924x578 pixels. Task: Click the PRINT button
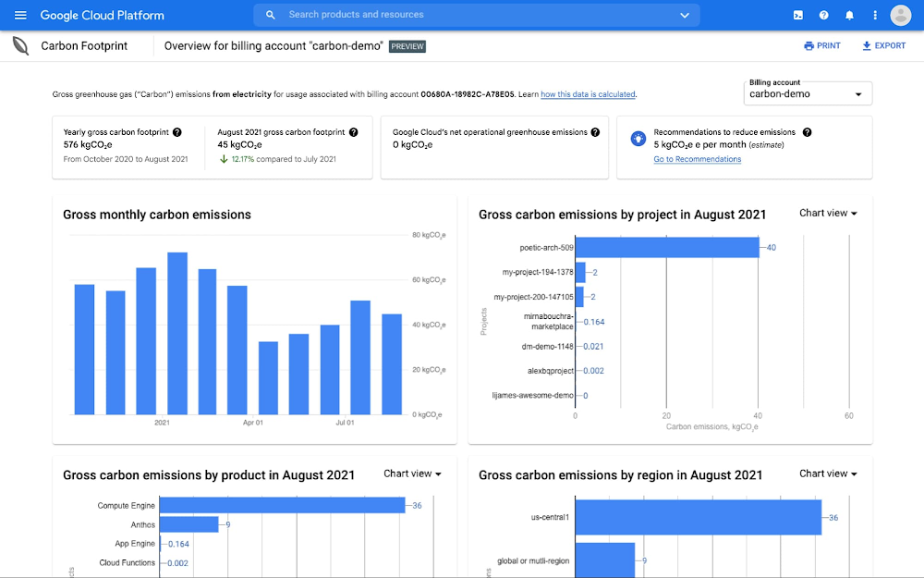tap(822, 45)
